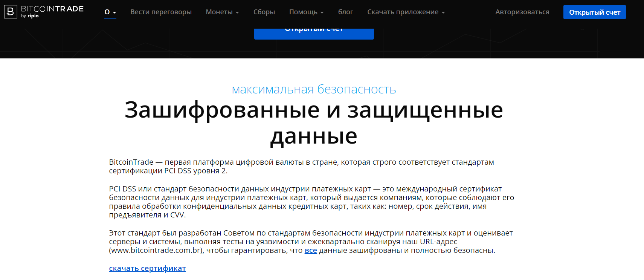The width and height of the screenshot is (644, 280).
Task: Click the BitcoinTrade logo icon
Action: (11, 12)
